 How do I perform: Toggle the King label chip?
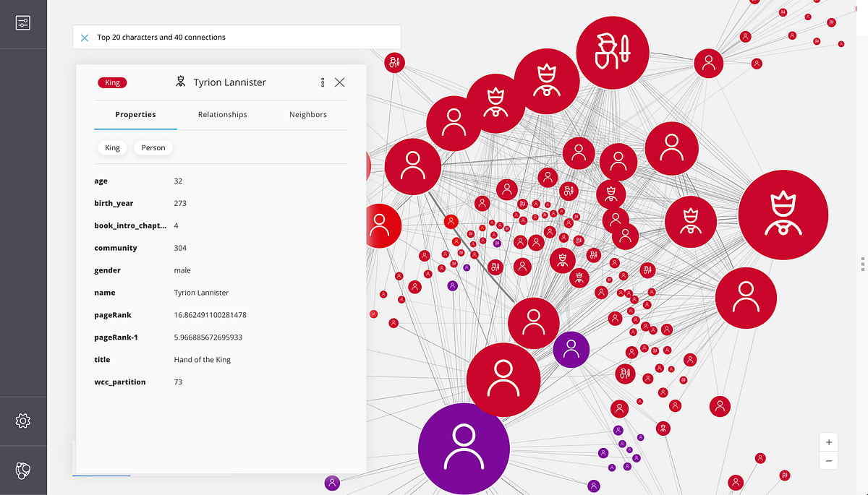[112, 147]
